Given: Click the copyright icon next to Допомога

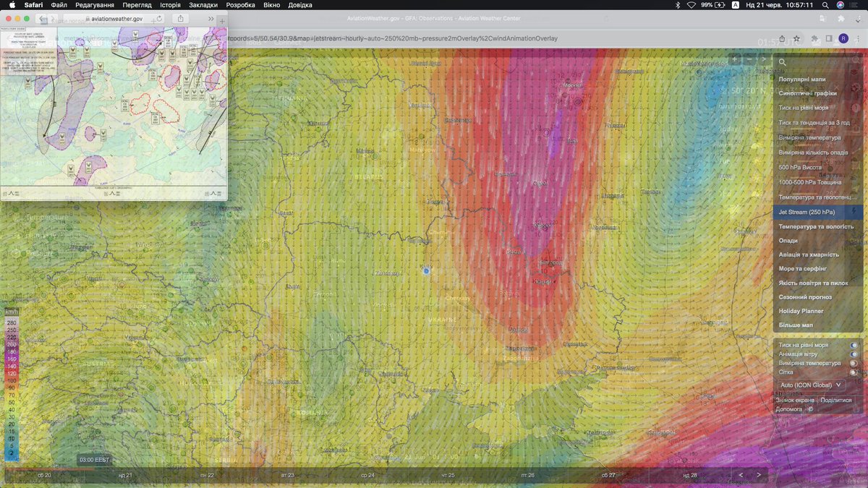Looking at the screenshot, I should [x=810, y=409].
